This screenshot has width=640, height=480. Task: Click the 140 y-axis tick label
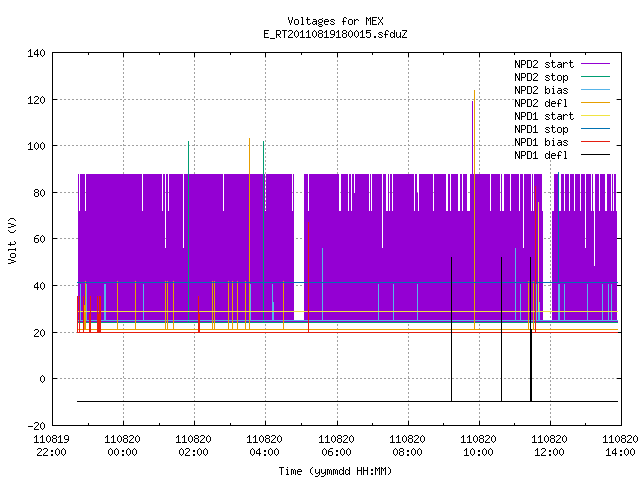pos(36,53)
